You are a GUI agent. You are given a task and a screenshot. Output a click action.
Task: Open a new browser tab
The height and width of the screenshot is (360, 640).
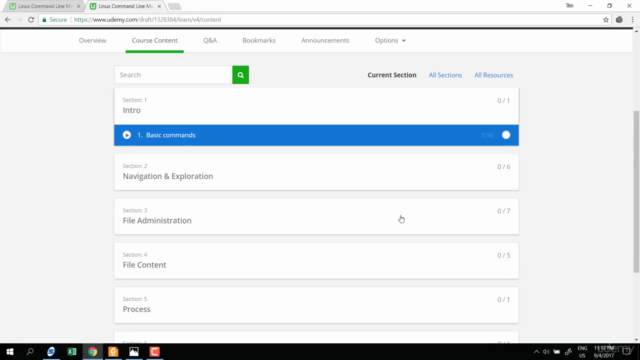[x=174, y=6]
